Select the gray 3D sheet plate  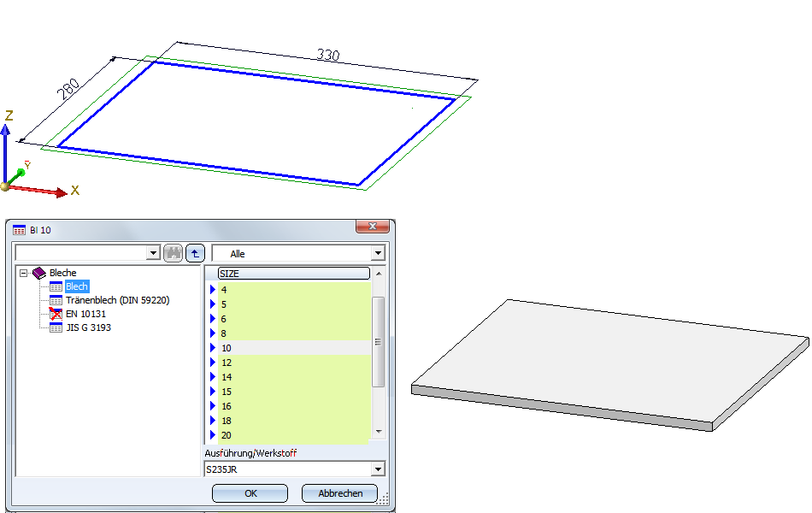pyautogui.click(x=610, y=365)
